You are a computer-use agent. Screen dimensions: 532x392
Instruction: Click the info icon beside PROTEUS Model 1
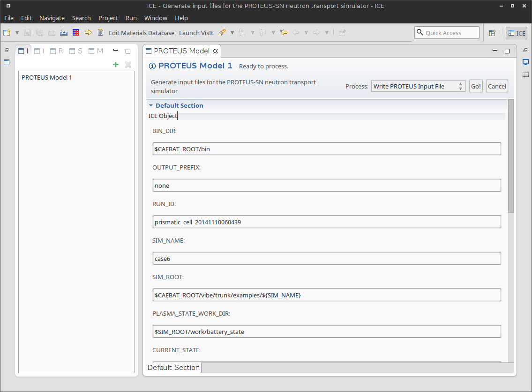(x=152, y=66)
